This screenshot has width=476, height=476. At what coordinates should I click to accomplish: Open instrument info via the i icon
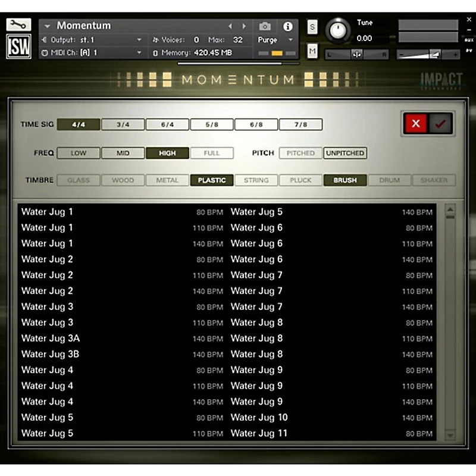tap(289, 27)
